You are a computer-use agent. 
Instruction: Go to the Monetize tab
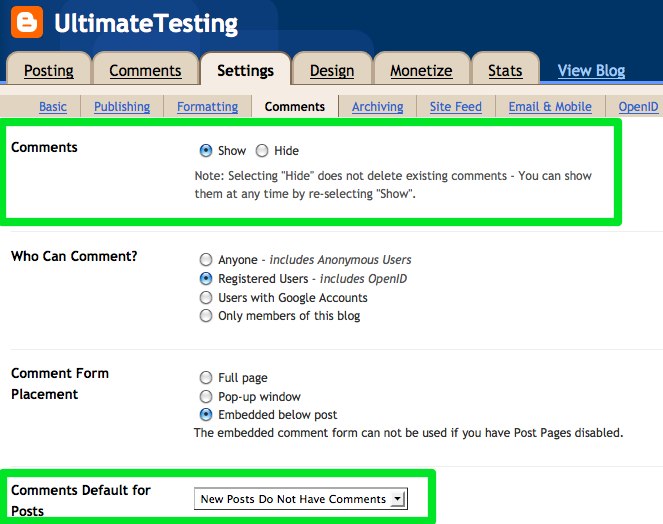coord(422,71)
